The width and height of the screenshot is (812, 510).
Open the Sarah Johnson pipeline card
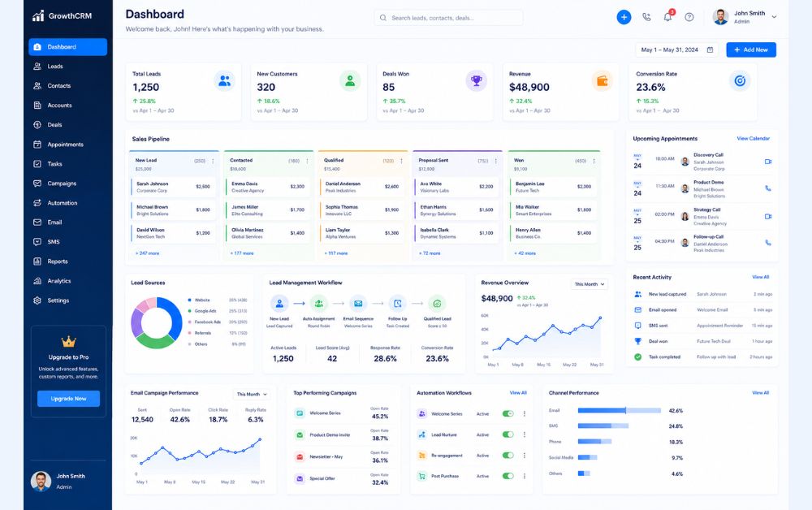(x=174, y=187)
